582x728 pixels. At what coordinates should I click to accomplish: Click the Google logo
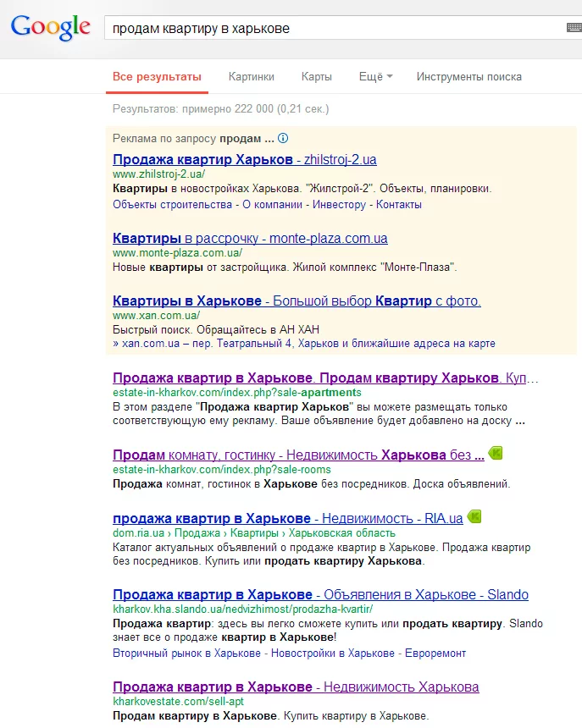point(51,28)
